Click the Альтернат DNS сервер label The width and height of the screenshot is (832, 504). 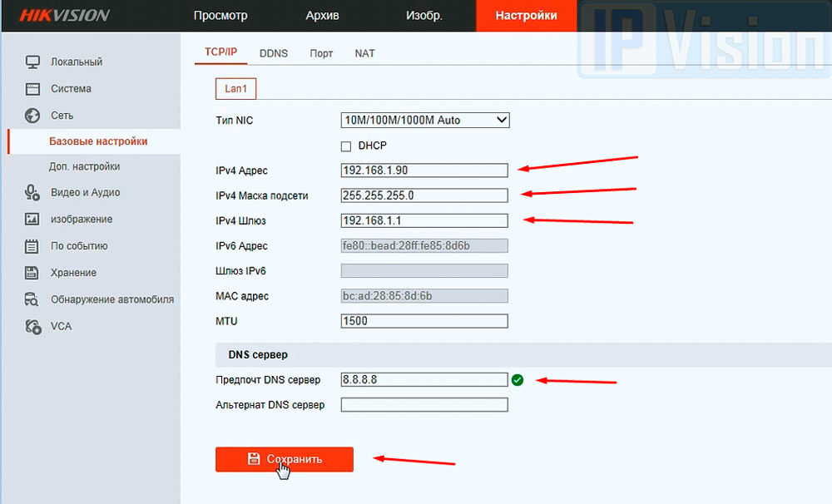[x=270, y=405]
